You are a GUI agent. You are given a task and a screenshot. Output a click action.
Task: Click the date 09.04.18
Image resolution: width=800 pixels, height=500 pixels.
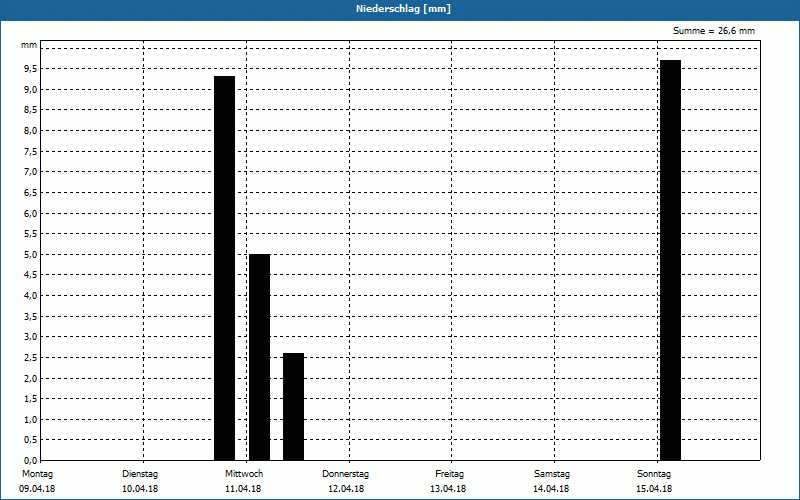pos(37,489)
